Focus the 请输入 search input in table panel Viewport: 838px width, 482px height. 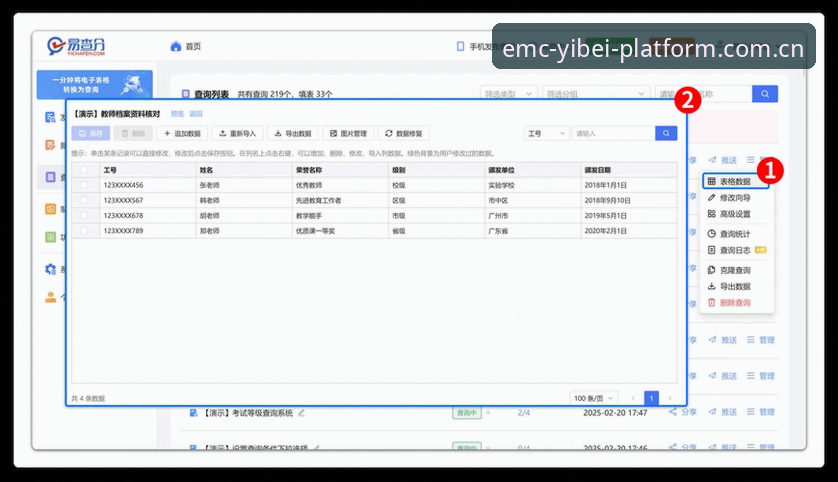click(x=614, y=133)
